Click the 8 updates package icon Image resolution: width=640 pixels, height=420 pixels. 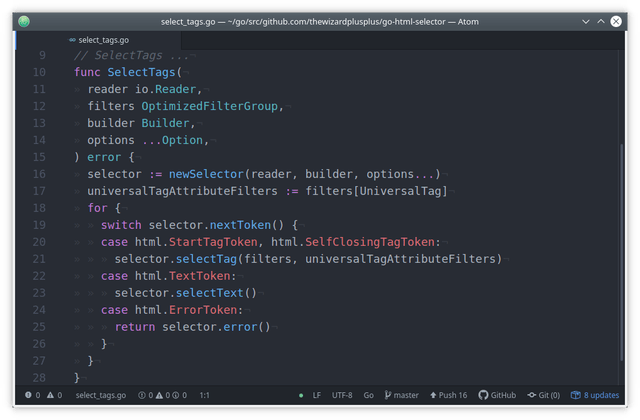576,395
